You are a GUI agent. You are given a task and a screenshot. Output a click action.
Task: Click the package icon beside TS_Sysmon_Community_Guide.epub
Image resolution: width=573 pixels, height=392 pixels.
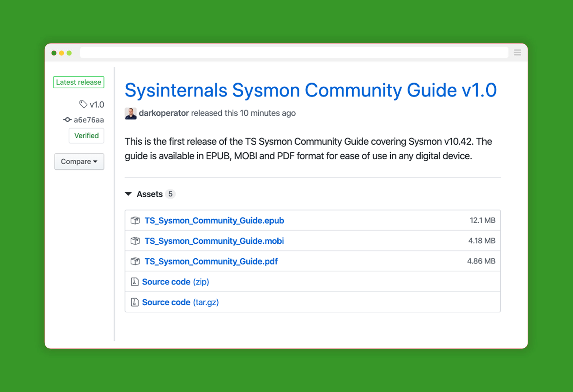[x=135, y=220]
